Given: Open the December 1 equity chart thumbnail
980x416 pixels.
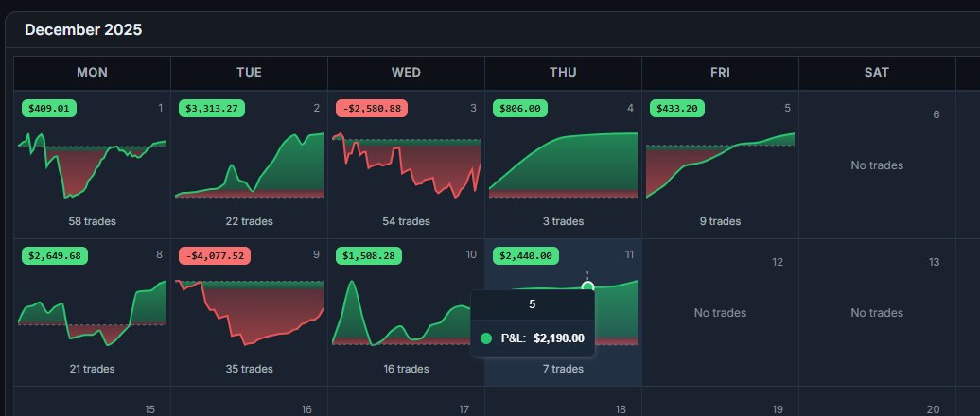Looking at the screenshot, I should tap(93, 165).
